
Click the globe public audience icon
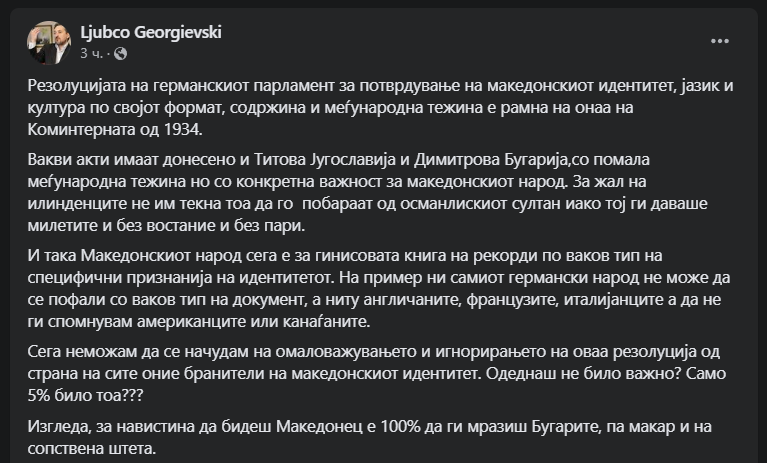122,52
